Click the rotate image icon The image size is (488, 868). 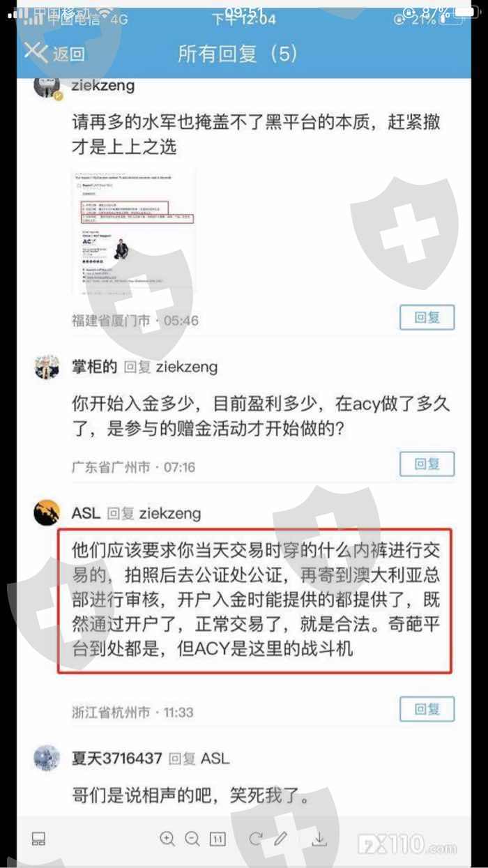(255, 838)
